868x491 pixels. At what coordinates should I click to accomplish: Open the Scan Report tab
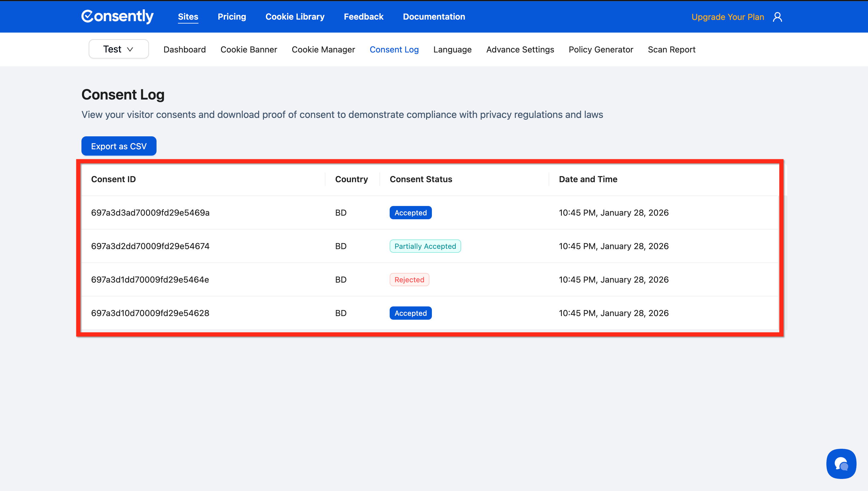click(x=671, y=49)
